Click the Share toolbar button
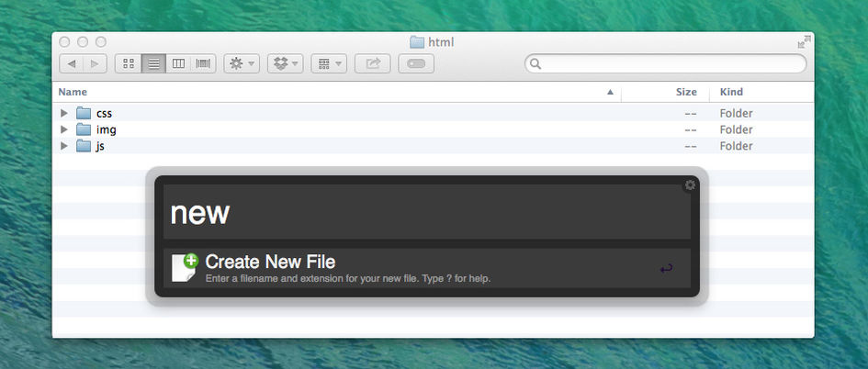 pos(373,63)
